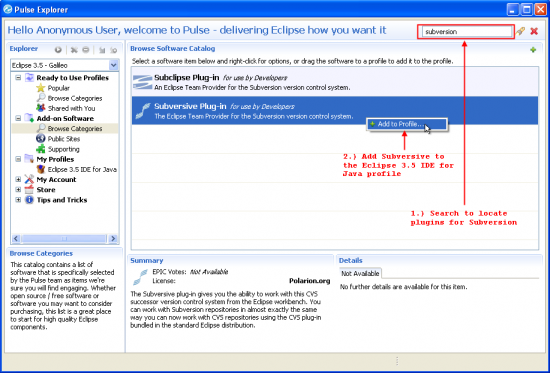
Task: Click the Add-on Software folder icon
Action: click(29, 118)
